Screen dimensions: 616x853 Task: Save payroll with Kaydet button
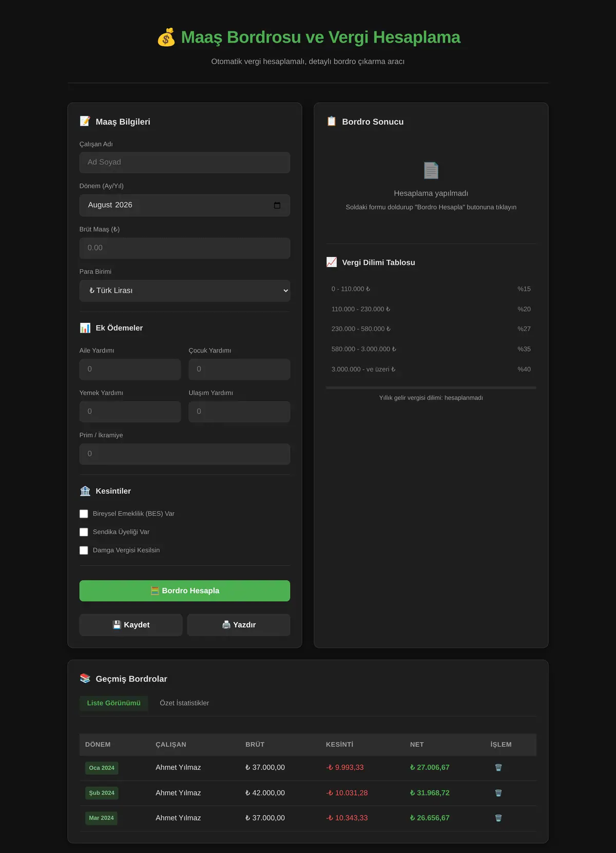pyautogui.click(x=131, y=625)
